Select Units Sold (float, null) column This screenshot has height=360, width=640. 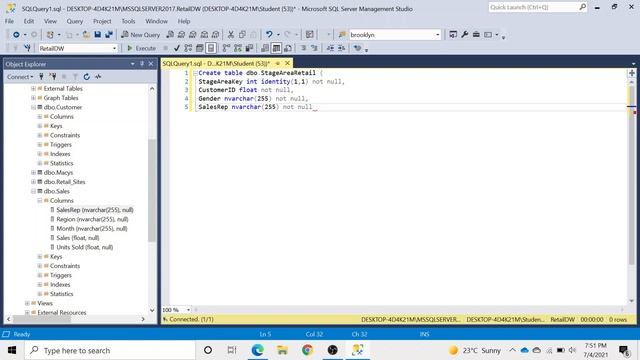tap(84, 247)
